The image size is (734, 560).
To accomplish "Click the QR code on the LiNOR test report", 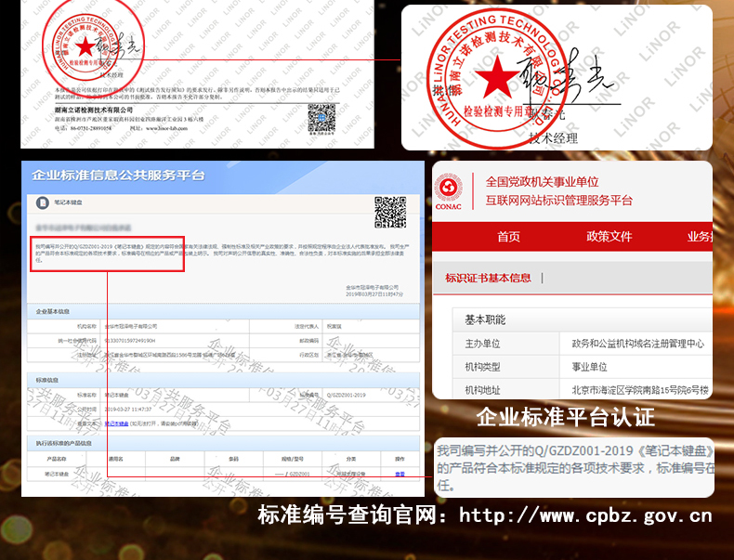I will click(321, 118).
